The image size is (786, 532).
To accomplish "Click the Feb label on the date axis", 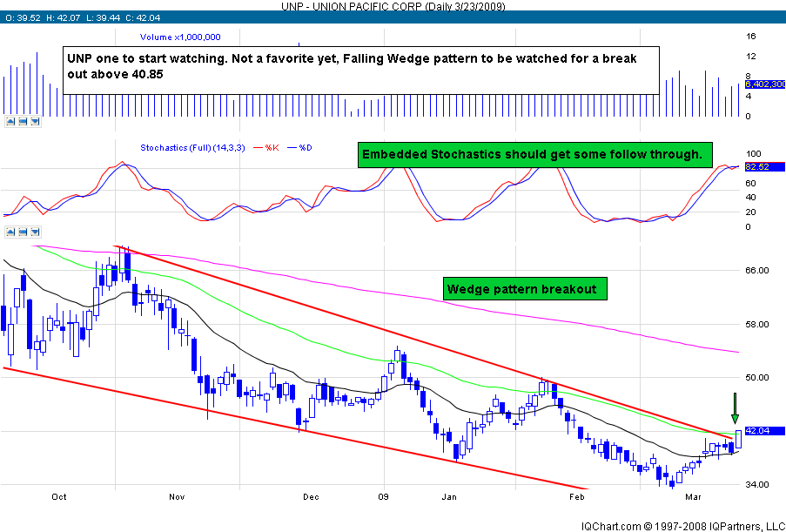I will click(577, 497).
